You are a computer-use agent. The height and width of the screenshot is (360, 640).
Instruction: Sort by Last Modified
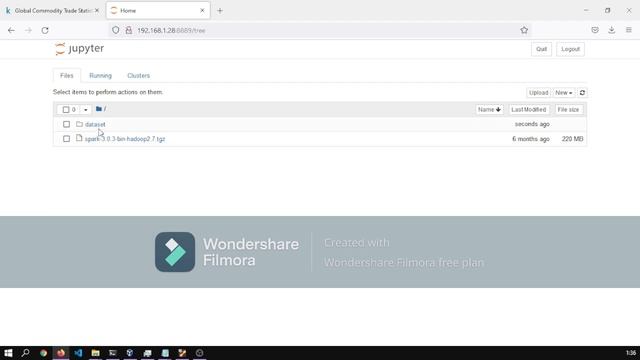(529, 109)
